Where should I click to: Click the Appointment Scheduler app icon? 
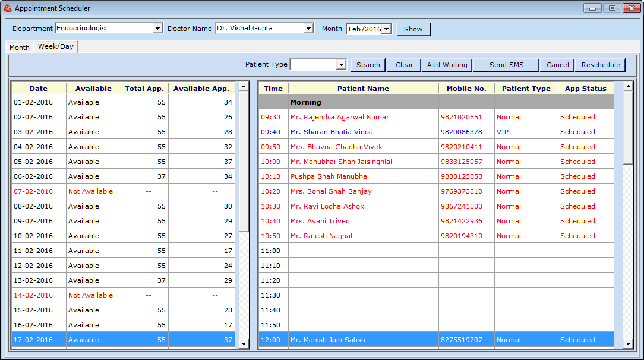pos(8,8)
